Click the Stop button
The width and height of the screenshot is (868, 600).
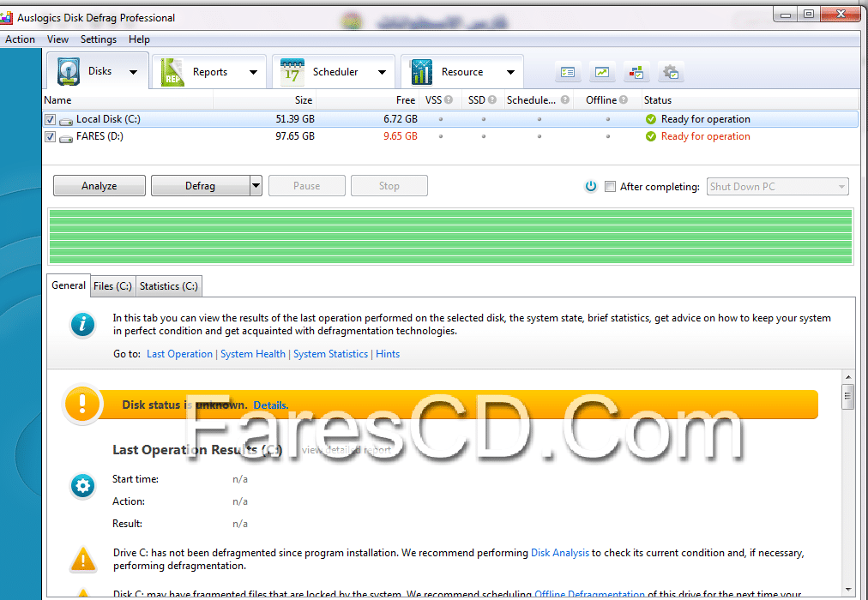pos(389,186)
